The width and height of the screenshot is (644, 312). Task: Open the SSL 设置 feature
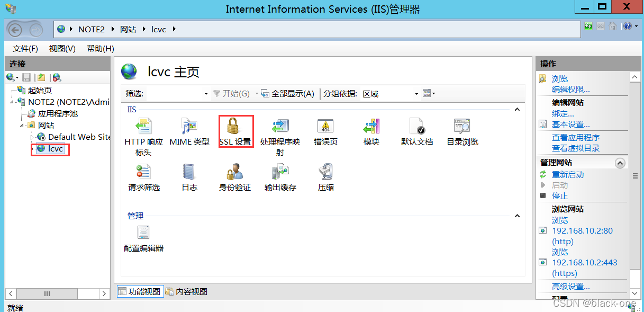point(235,132)
